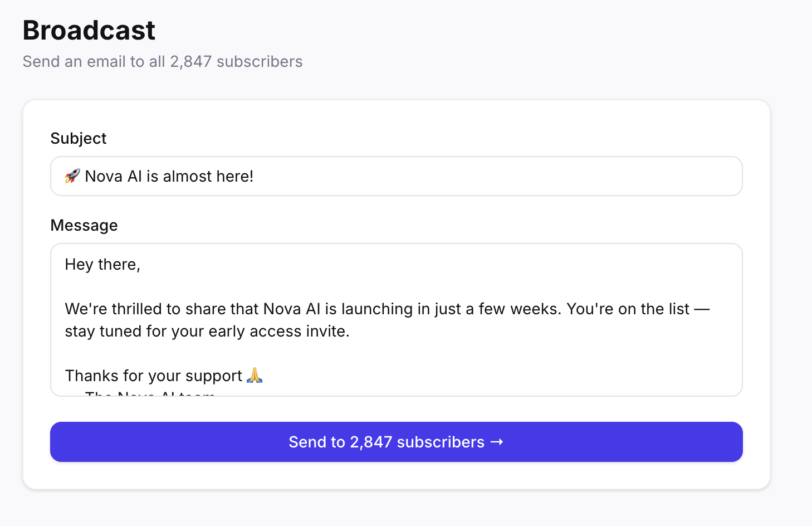This screenshot has height=526, width=812.
Task: Click the arrow icon on the Send button
Action: [x=497, y=442]
